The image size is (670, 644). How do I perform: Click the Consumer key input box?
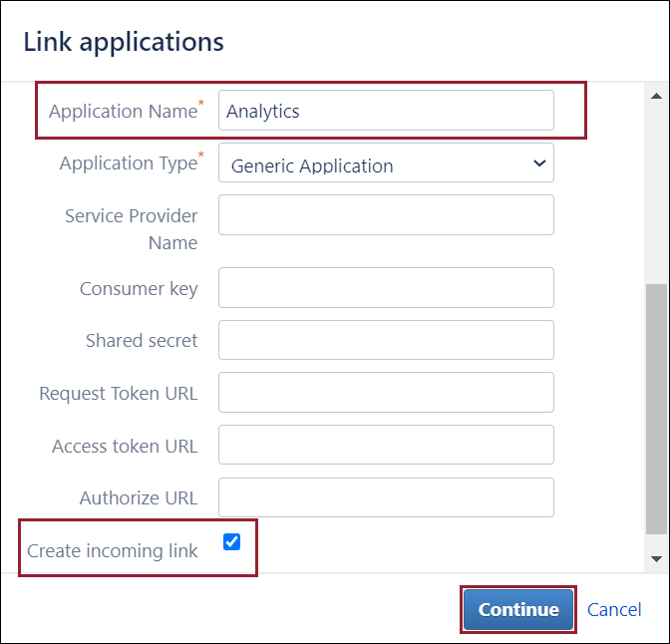tap(386, 288)
